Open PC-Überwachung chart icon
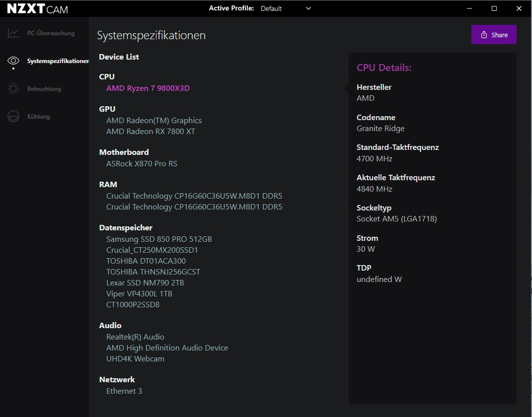The image size is (532, 417). 13,33
